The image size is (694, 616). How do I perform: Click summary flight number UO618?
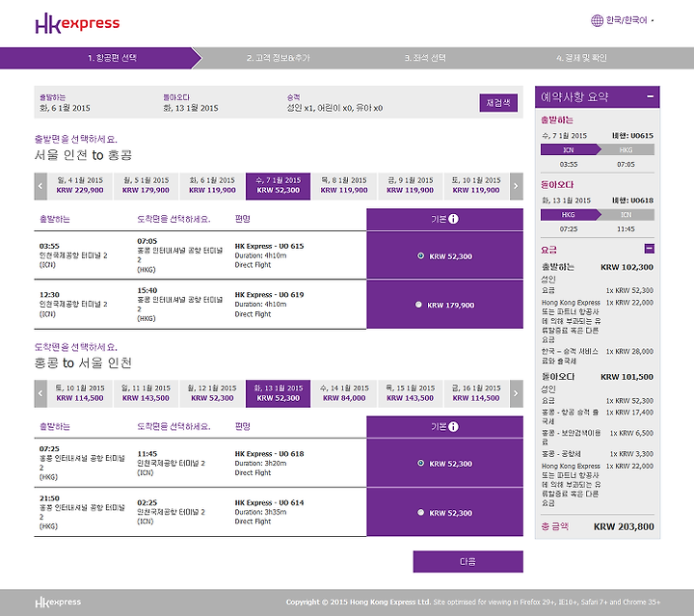[x=642, y=201]
